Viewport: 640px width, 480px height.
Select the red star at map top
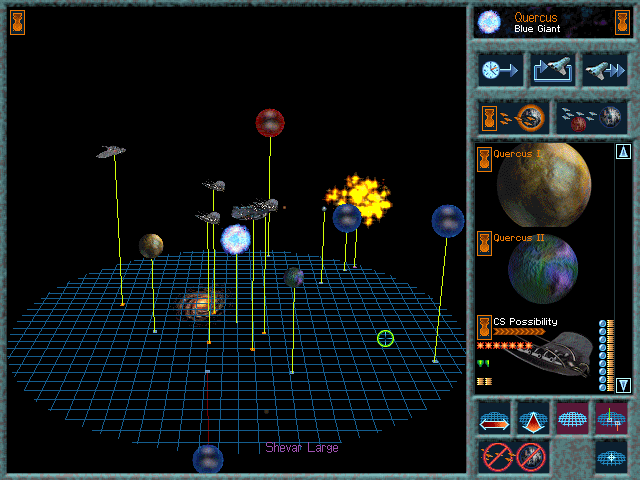coord(270,122)
